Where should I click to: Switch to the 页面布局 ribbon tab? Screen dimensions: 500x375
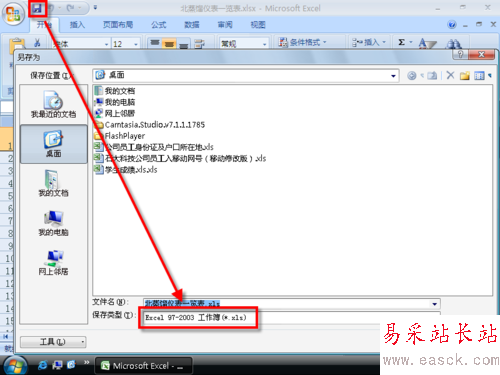pyautogui.click(x=118, y=25)
